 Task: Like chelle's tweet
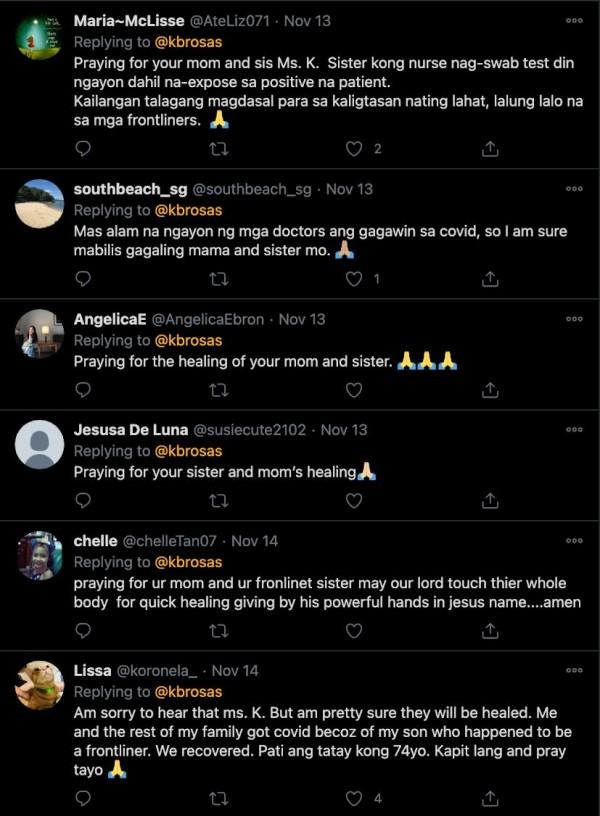pyautogui.click(x=353, y=630)
